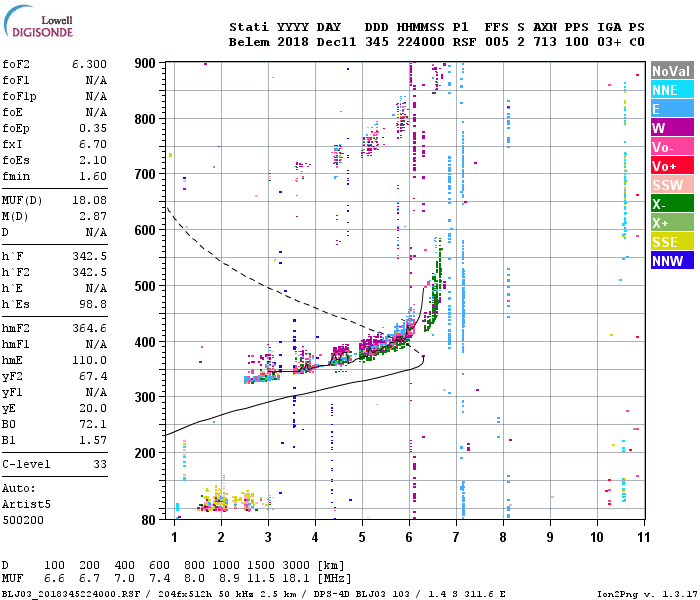Click the hmF2 value 364.6

(89, 328)
